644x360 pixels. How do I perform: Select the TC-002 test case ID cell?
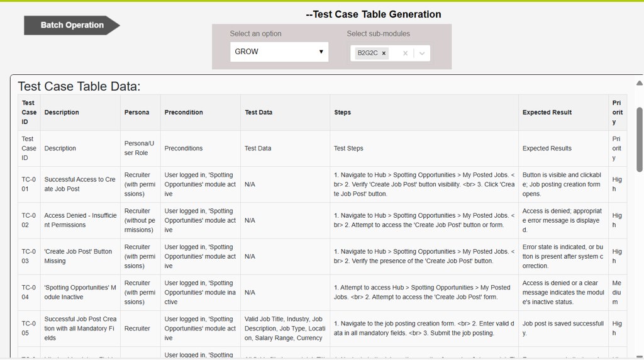coord(29,220)
